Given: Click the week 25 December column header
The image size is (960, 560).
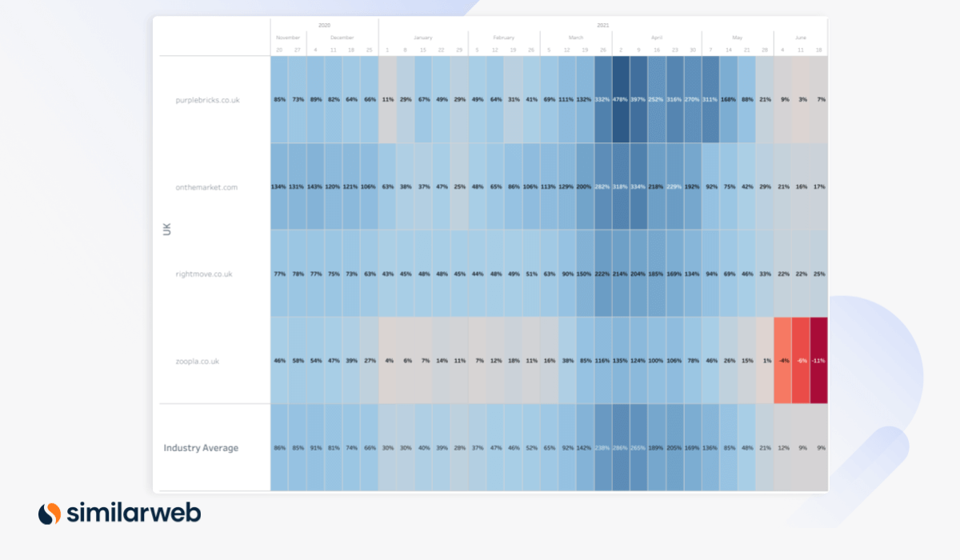Looking at the screenshot, I should (369, 50).
